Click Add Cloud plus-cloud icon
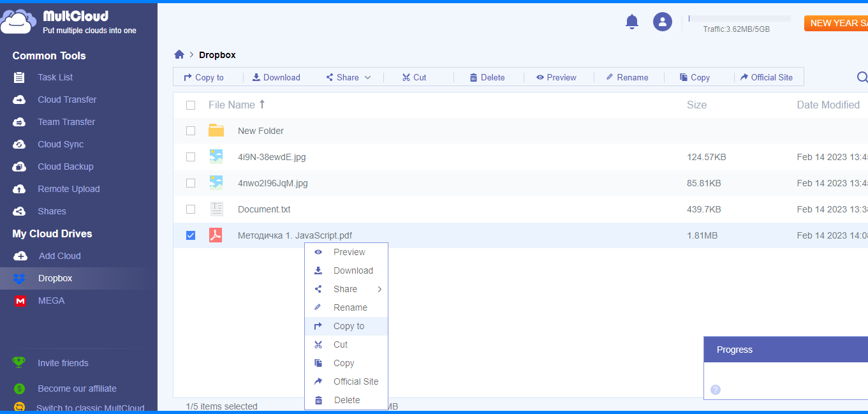Screen dimensions: 868x414 pyautogui.click(x=20, y=256)
